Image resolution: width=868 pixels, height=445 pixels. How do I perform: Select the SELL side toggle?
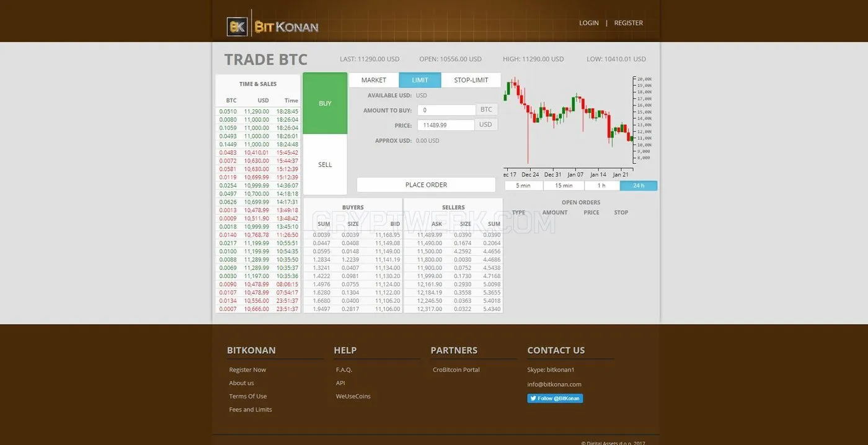tap(325, 164)
